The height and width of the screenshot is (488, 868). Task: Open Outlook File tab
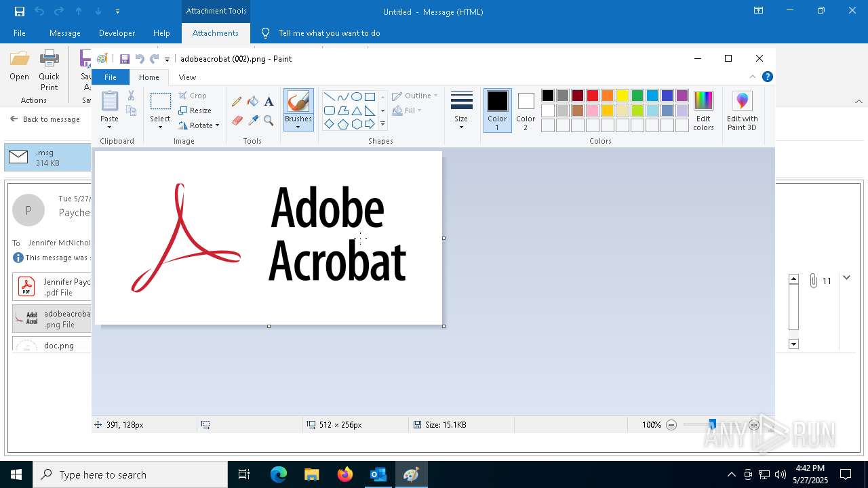[20, 33]
